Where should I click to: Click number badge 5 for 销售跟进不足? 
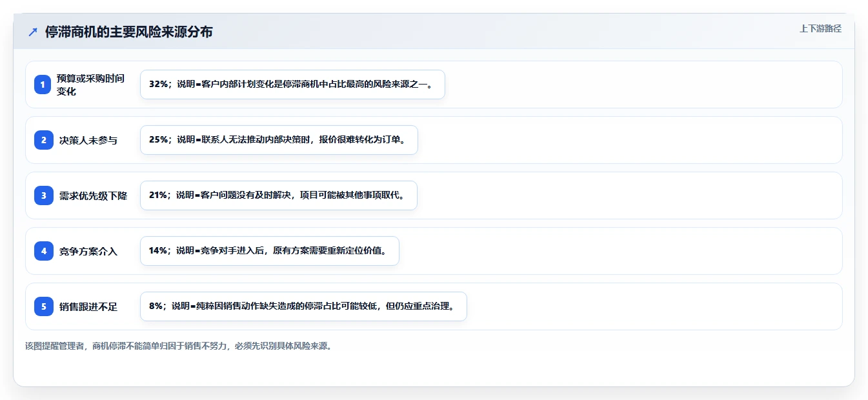[43, 306]
